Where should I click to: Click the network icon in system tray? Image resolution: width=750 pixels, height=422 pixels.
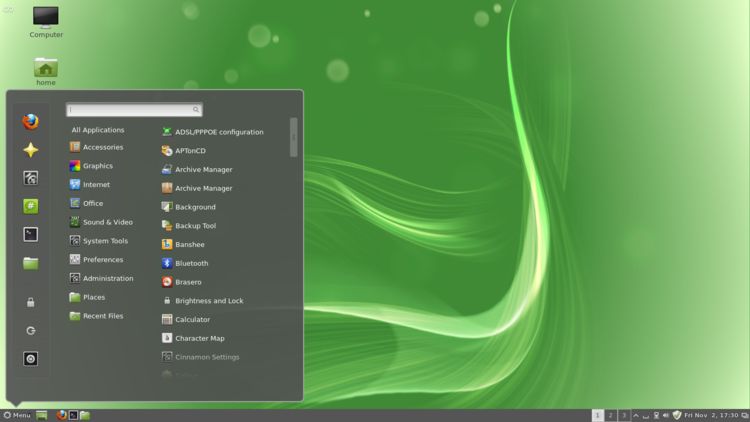click(656, 415)
